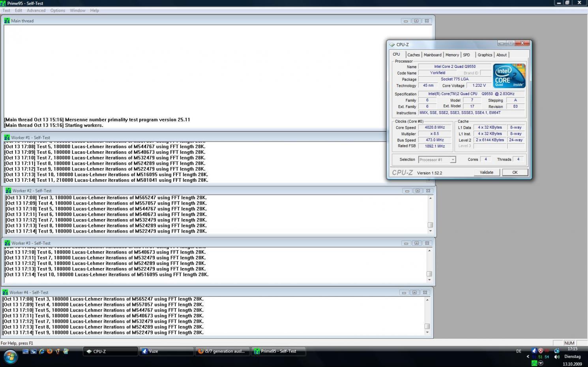
Task: Click the Bus Speed 473.0 MHz value
Action: (x=434, y=140)
